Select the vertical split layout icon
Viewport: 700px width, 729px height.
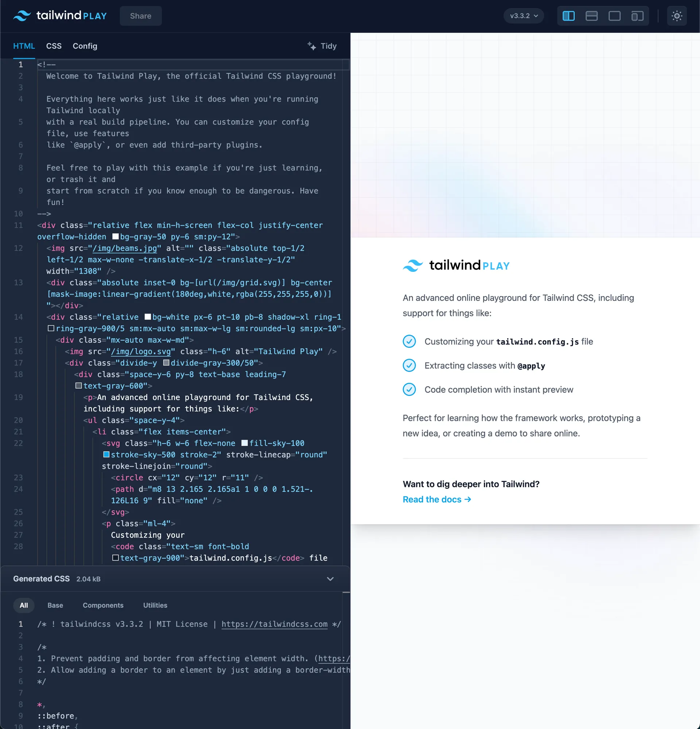(568, 16)
